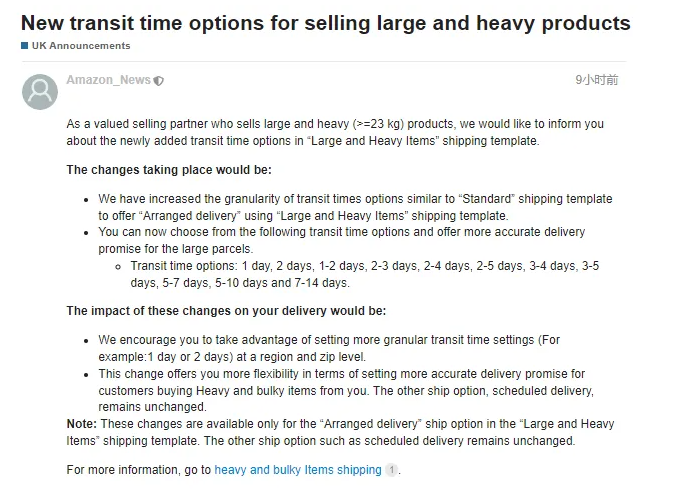This screenshot has width=694, height=496.
Task: Open the UK Announcements category link
Action: [81, 46]
